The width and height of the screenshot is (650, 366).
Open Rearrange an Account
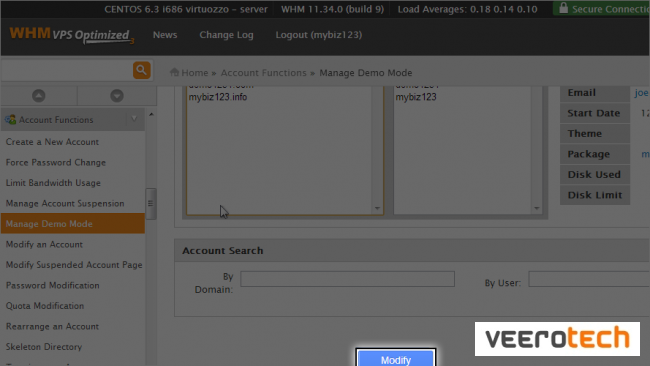[52, 326]
